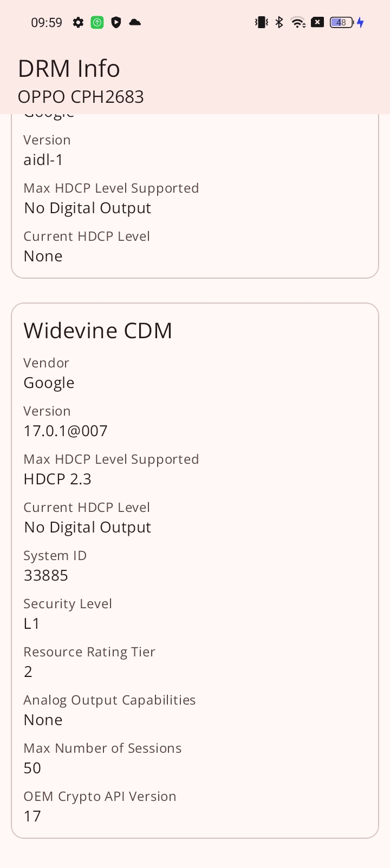This screenshot has width=390, height=868.
Task: Tap the Resource Rating Tier label
Action: tap(89, 652)
